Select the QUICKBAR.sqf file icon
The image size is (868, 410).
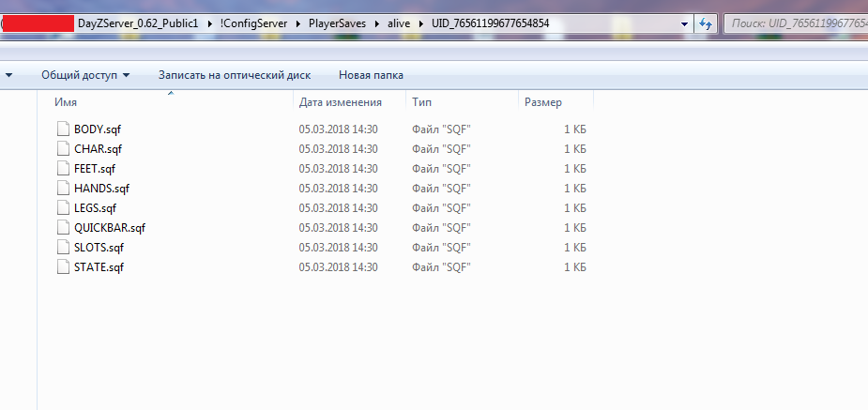tap(63, 227)
